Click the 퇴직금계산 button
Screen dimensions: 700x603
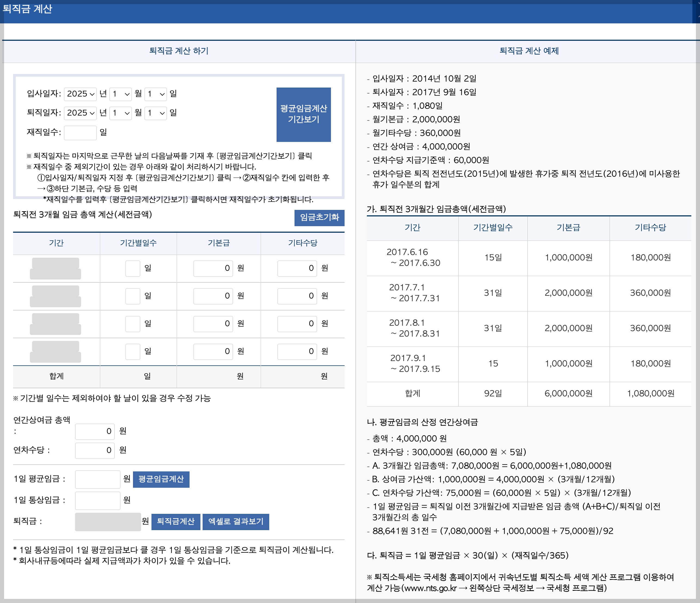click(176, 522)
